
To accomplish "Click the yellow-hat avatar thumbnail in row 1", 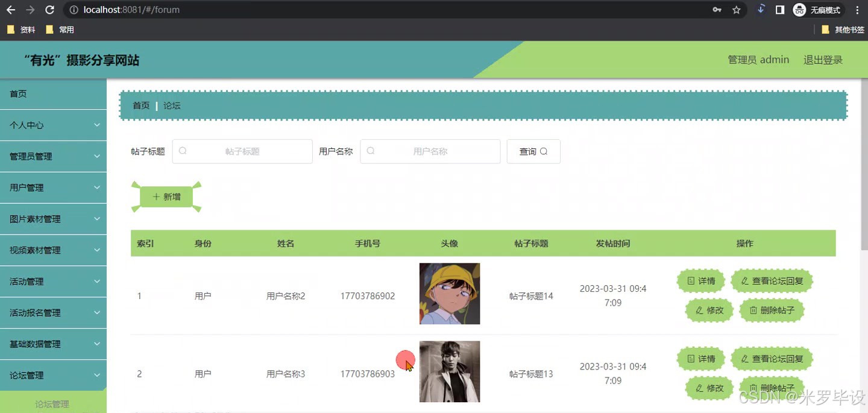I will pos(449,293).
